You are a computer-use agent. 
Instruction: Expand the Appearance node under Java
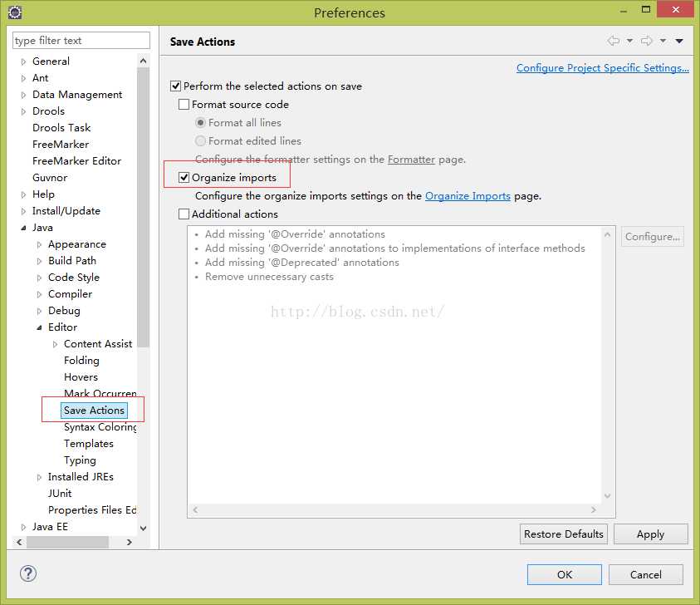[x=39, y=244]
